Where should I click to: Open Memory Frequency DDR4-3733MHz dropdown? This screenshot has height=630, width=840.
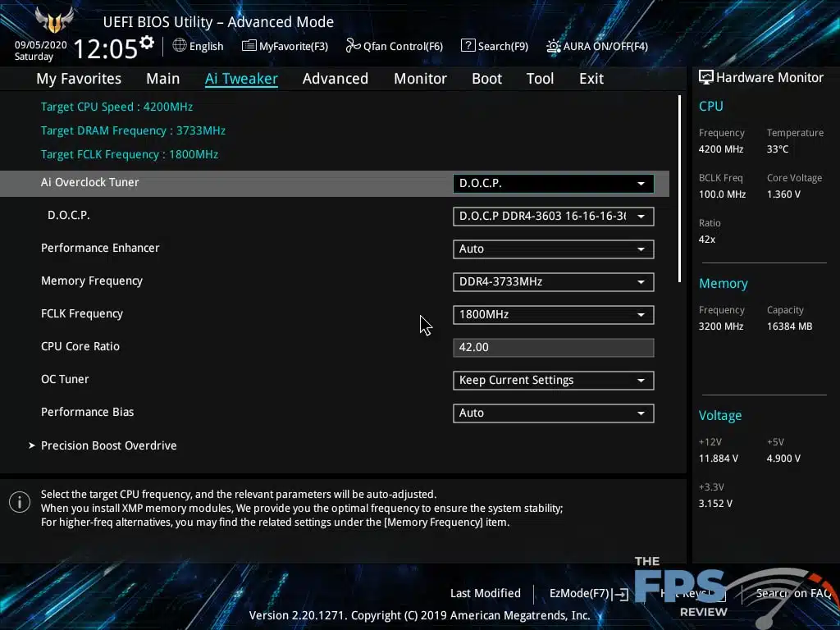click(554, 282)
